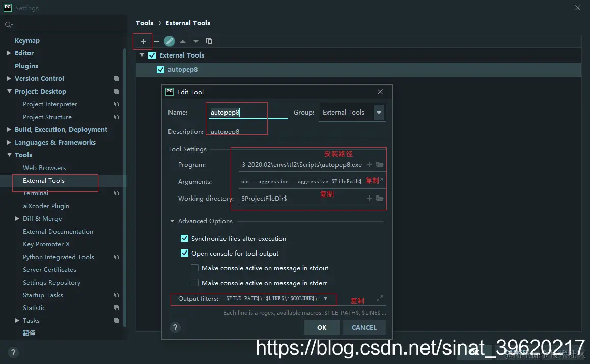Open Settings Repository page
Screen dimensions: 590x364
pos(51,283)
